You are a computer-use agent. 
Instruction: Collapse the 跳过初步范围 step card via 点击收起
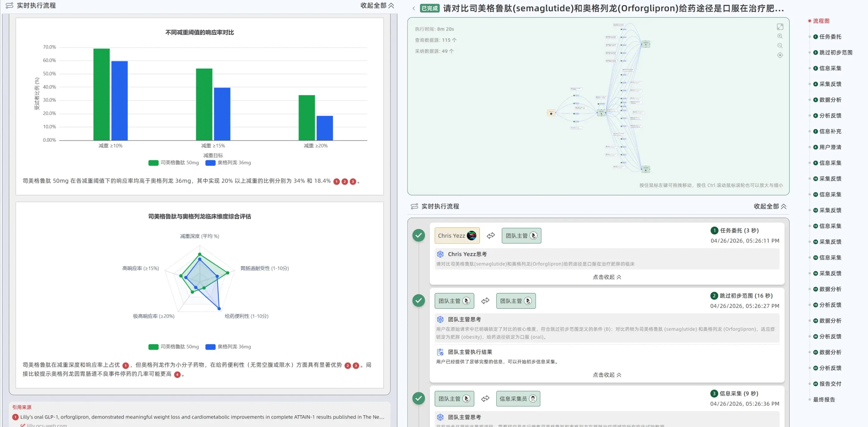(x=607, y=375)
